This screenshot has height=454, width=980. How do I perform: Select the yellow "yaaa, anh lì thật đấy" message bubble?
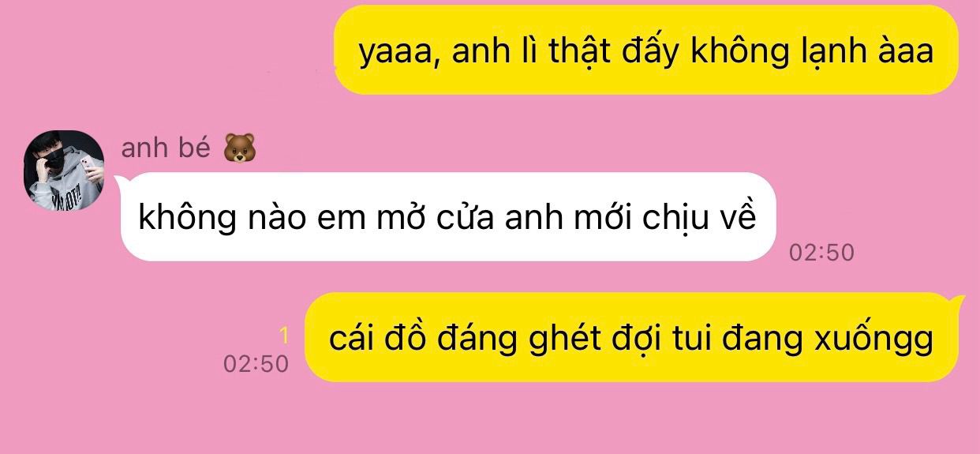(646, 51)
